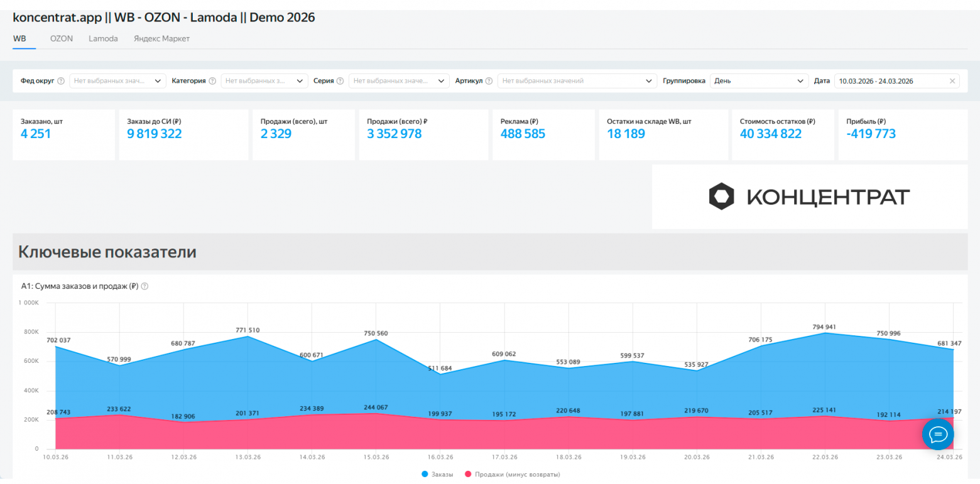Open the Категория filter dropdown
This screenshot has width=980, height=484.
click(264, 81)
